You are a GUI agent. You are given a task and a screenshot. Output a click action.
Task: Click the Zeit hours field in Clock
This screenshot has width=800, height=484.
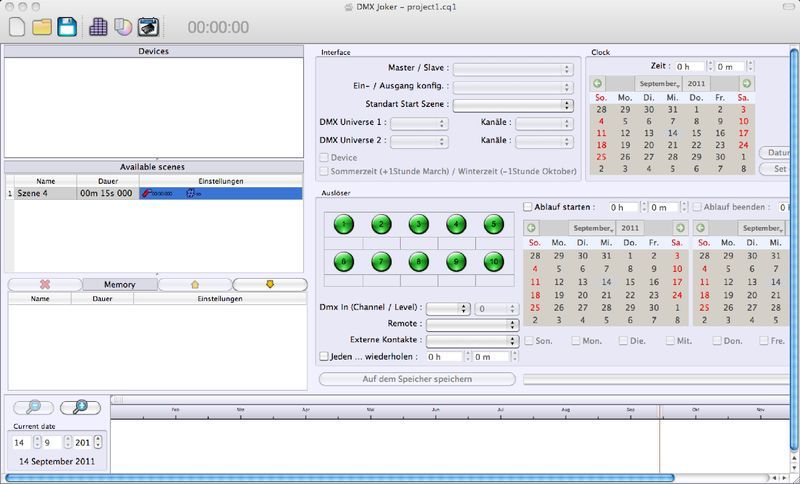690,67
